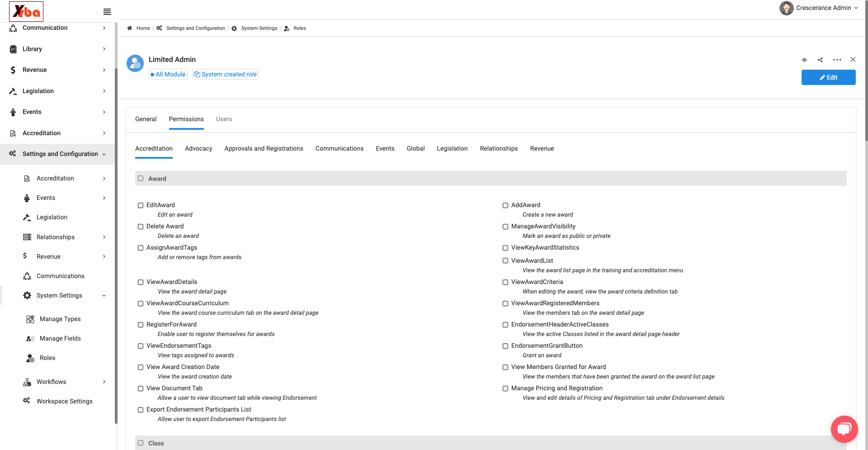Tick the Delete Award checkbox

(141, 227)
